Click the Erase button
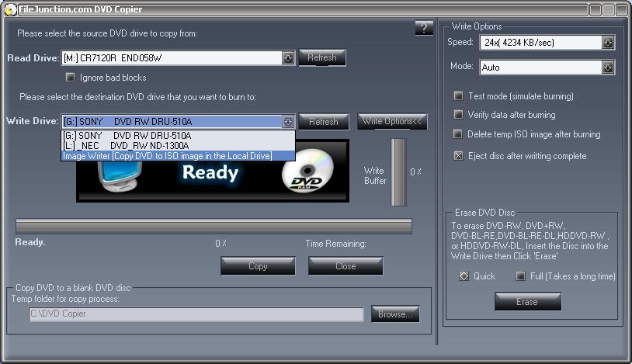Screen dimensions: 632x364 pos(528,301)
